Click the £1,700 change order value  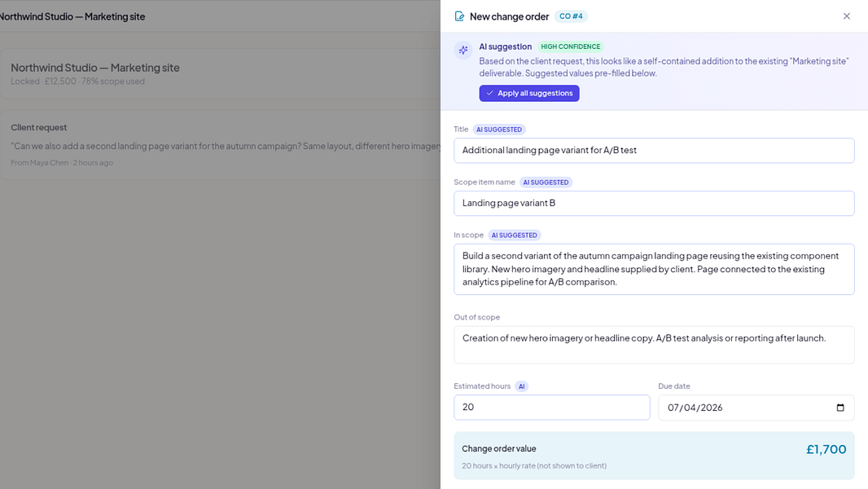[826, 449]
